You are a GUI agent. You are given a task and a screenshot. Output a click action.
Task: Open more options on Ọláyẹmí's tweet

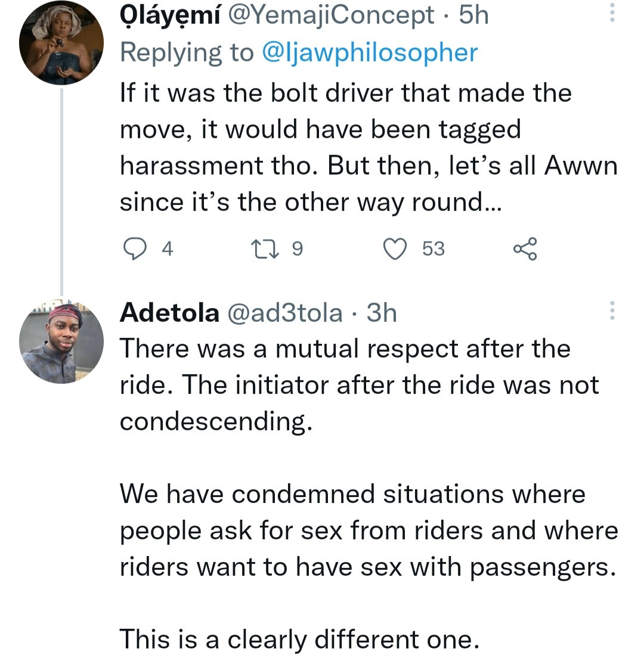coord(611,14)
